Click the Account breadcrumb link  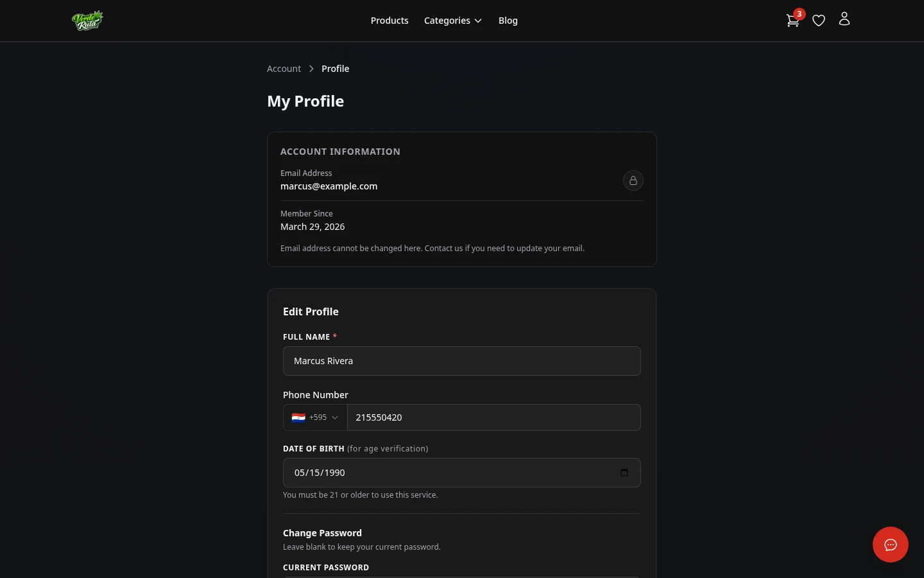284,68
